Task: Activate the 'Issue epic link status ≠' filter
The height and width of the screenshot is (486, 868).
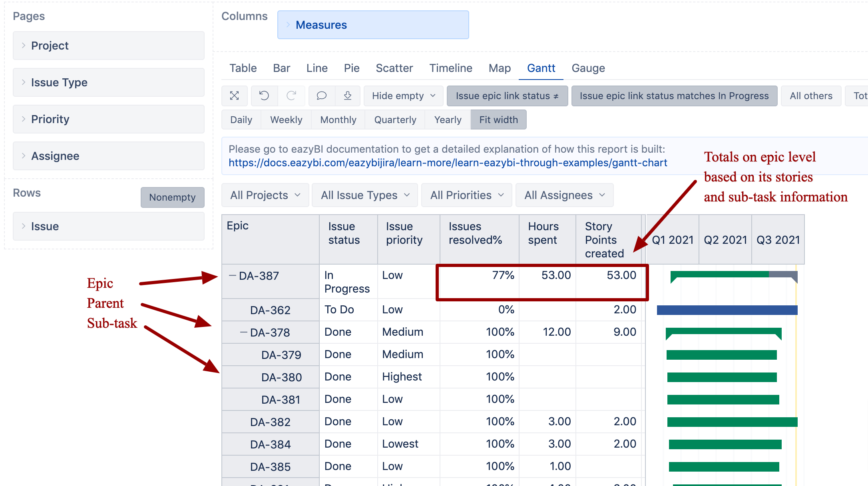Action: pos(507,96)
